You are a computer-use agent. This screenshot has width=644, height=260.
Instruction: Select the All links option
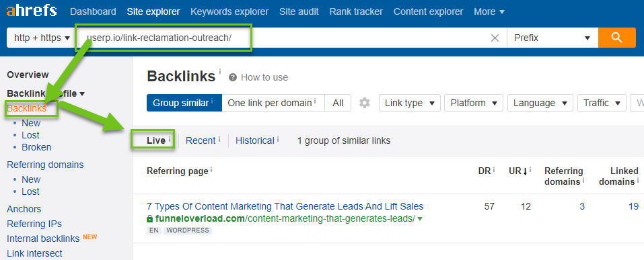338,103
